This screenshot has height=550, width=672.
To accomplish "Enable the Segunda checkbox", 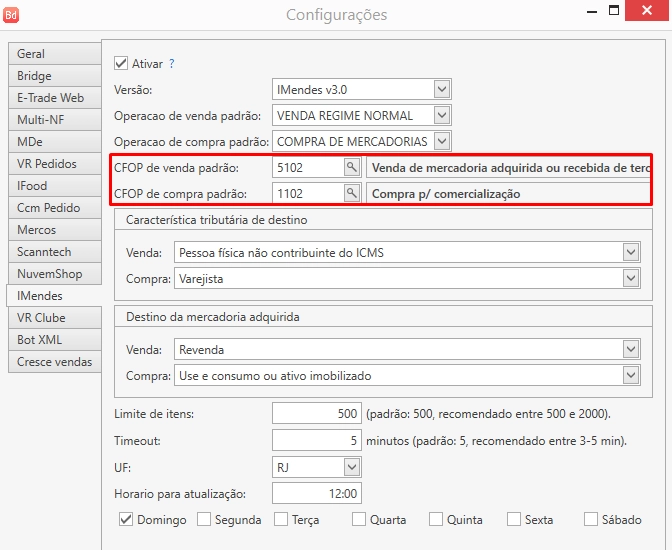I will click(x=204, y=519).
